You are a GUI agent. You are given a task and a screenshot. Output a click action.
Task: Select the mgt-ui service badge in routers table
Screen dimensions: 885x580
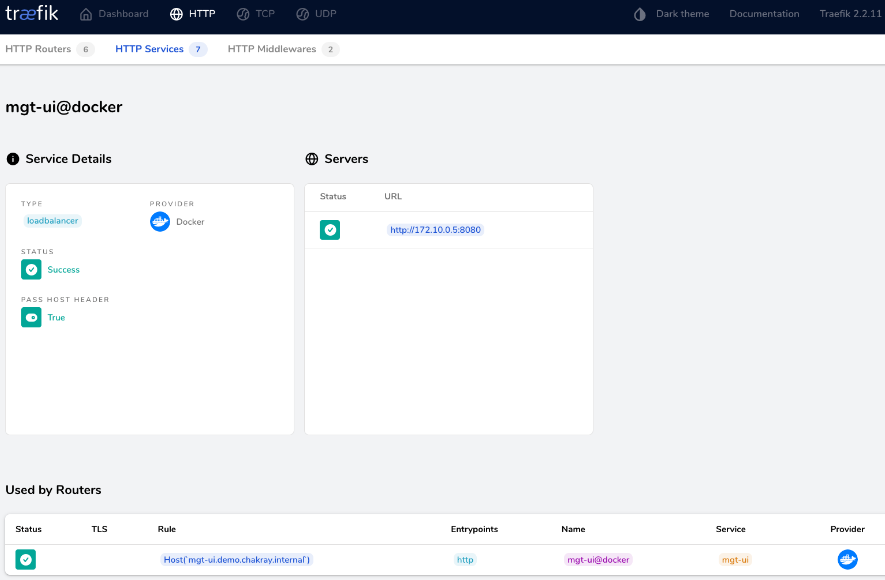(734, 559)
